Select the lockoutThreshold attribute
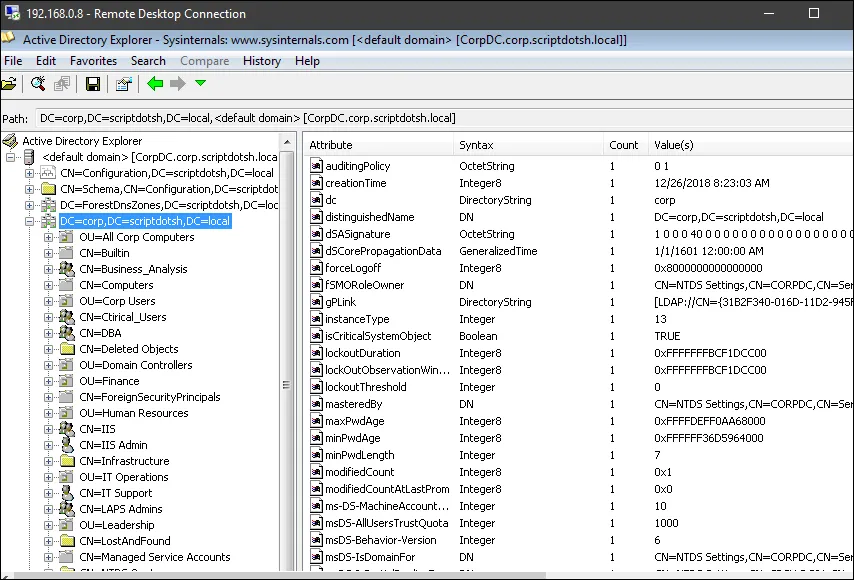 (365, 387)
